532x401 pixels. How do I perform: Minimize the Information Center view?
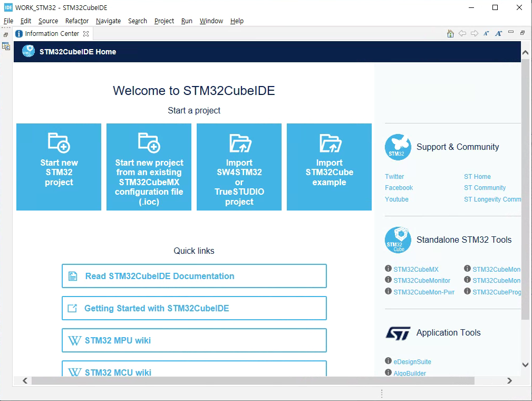tap(511, 32)
